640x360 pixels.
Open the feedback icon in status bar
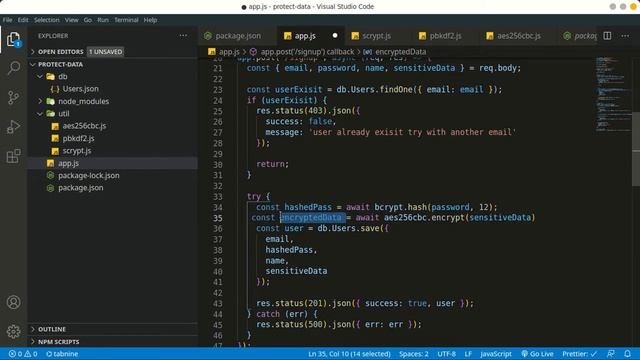coord(611,354)
